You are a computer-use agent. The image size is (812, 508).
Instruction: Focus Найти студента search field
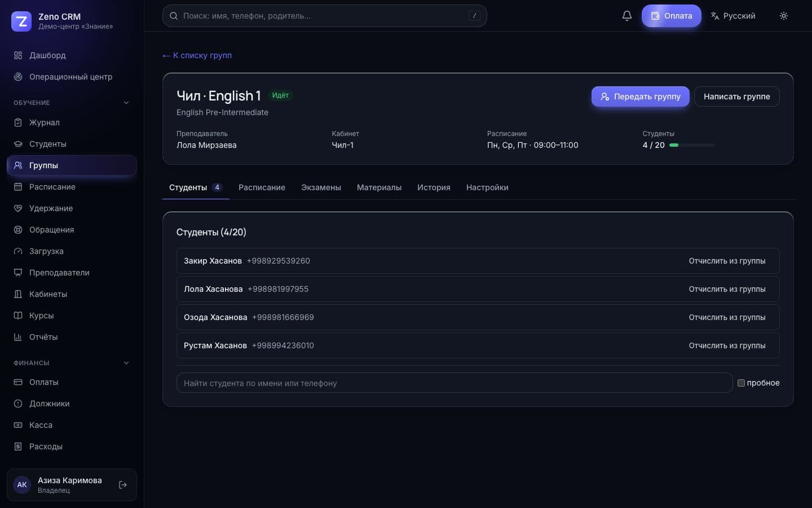point(454,383)
